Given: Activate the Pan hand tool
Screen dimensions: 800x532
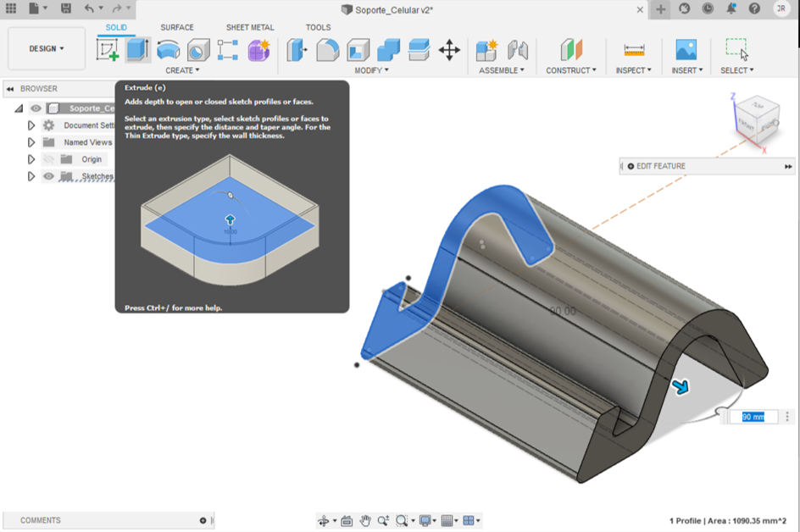Looking at the screenshot, I should point(364,521).
